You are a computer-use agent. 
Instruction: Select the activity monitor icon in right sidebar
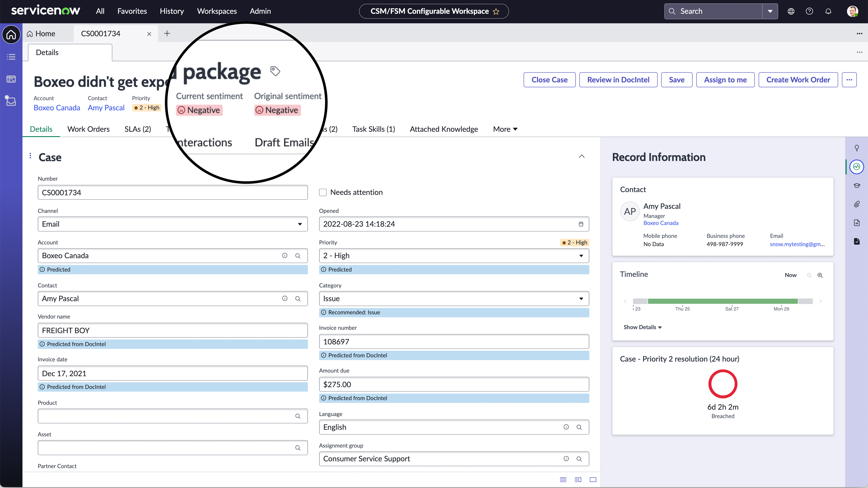pyautogui.click(x=857, y=166)
